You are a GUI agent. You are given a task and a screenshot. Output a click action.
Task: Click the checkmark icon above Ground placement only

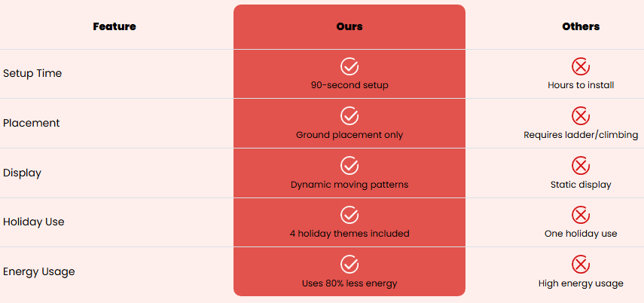coord(349,116)
